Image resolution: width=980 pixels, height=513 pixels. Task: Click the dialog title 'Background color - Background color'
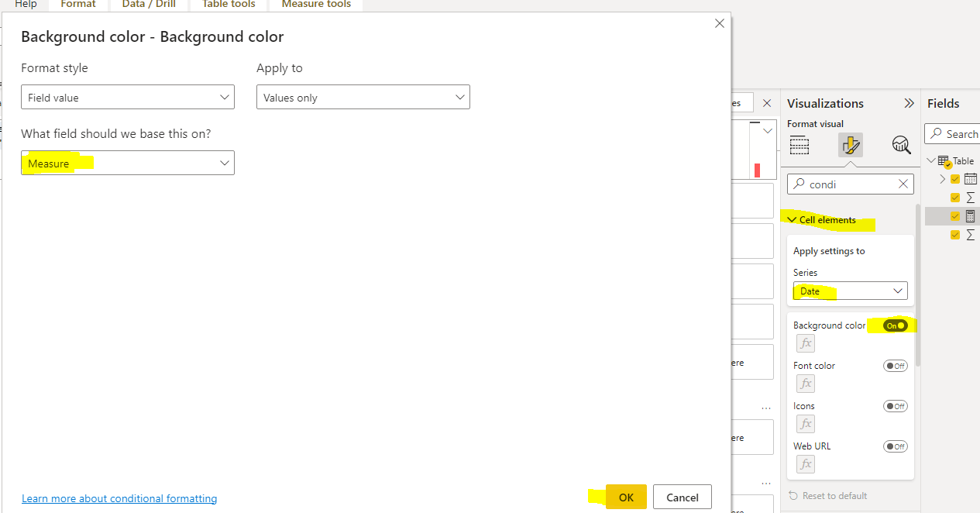click(153, 36)
